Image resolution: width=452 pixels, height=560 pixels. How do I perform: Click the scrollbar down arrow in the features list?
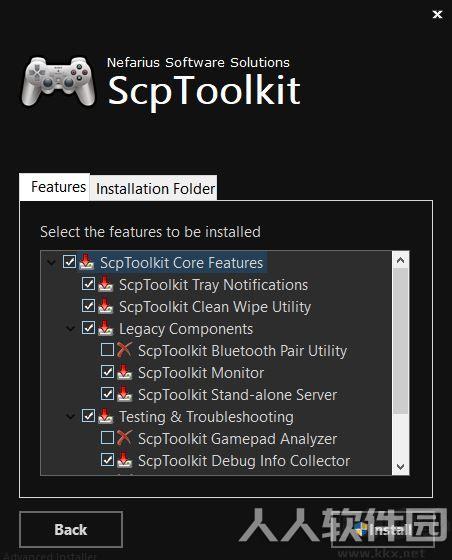click(x=400, y=466)
